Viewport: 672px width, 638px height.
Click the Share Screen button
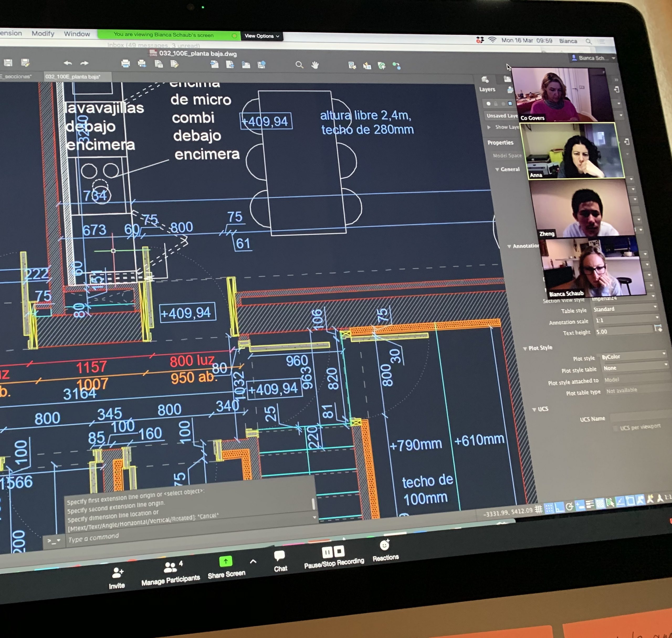[226, 567]
